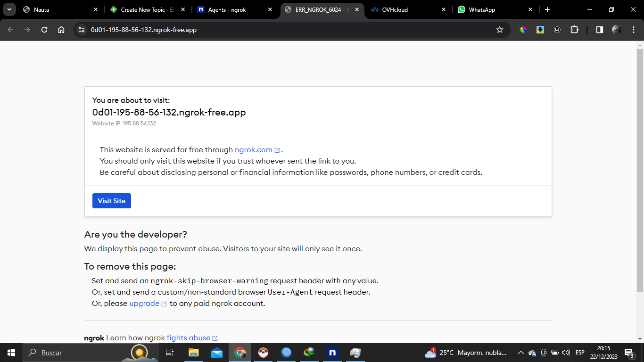Open the download manager extension icon
The image size is (644, 362).
pyautogui.click(x=540, y=30)
